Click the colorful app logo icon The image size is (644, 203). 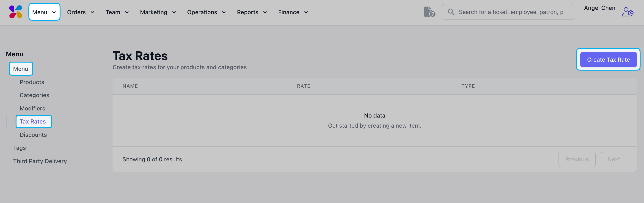coord(16,12)
